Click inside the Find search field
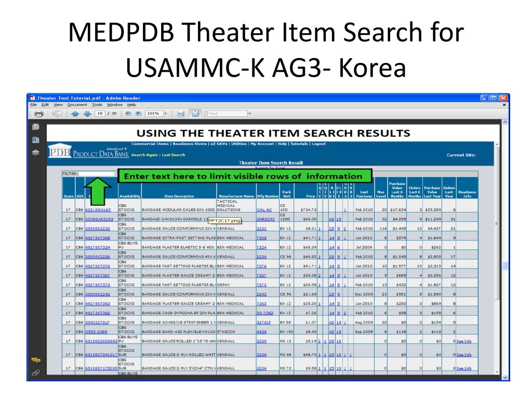This screenshot has height=399, width=532. pos(228,114)
